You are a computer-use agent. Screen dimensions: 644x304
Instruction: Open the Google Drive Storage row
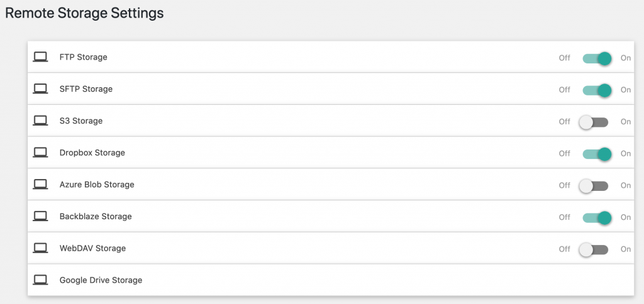pyautogui.click(x=331, y=280)
